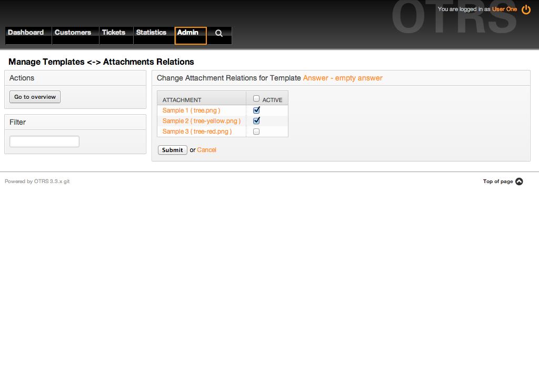Open the Sample 1 ( tree.png ) attachment link

pos(191,110)
